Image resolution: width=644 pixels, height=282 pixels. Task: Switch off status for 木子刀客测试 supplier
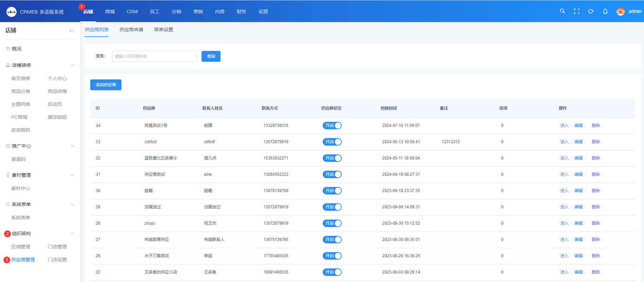pyautogui.click(x=332, y=256)
